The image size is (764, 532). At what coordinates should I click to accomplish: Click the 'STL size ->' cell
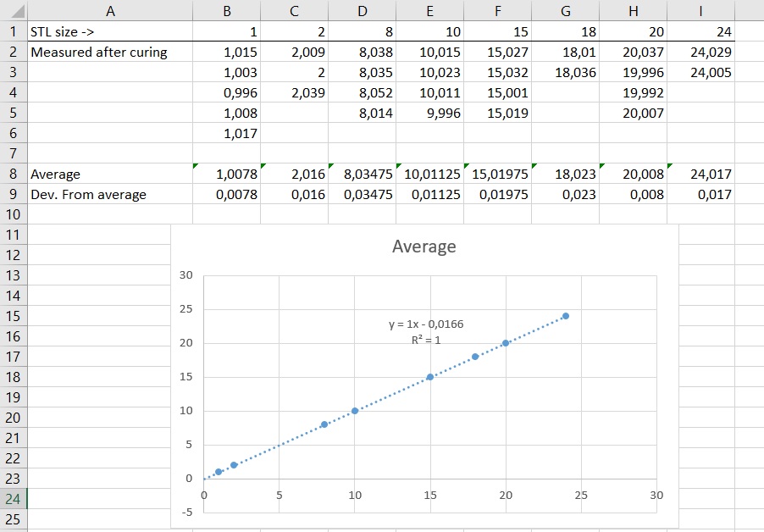pos(110,32)
